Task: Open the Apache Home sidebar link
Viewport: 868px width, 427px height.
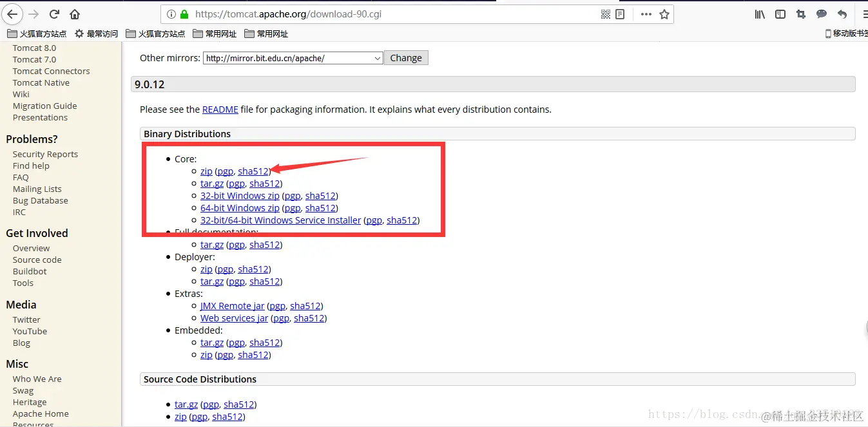Action: click(41, 413)
